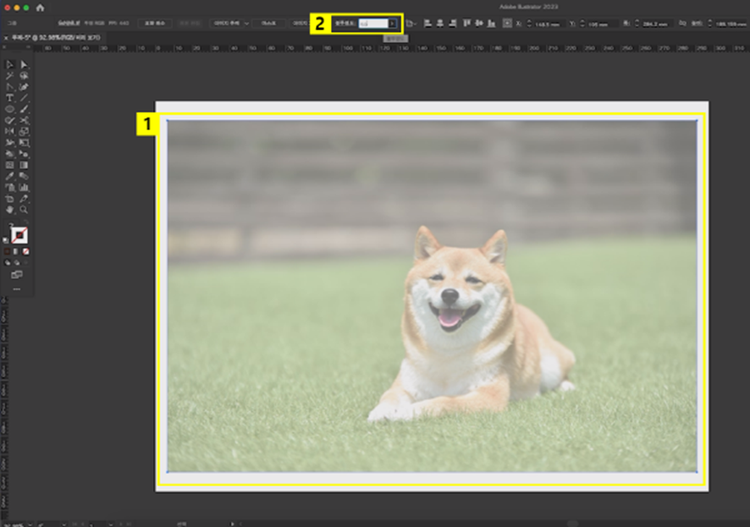Click the opacity value input field
Image resolution: width=750 pixels, height=527 pixels.
click(x=371, y=22)
